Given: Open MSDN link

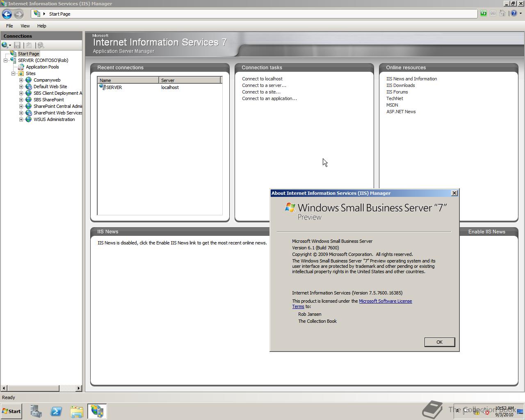Looking at the screenshot, I should tap(392, 105).
